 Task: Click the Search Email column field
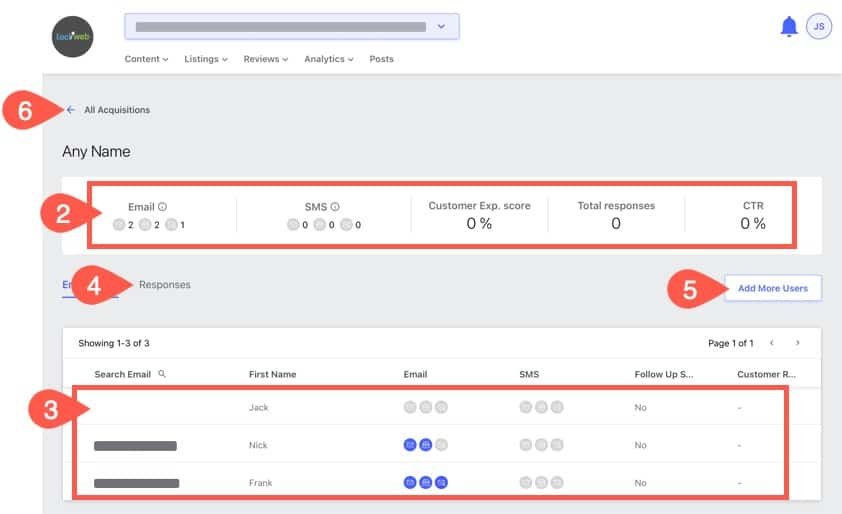[x=122, y=374]
